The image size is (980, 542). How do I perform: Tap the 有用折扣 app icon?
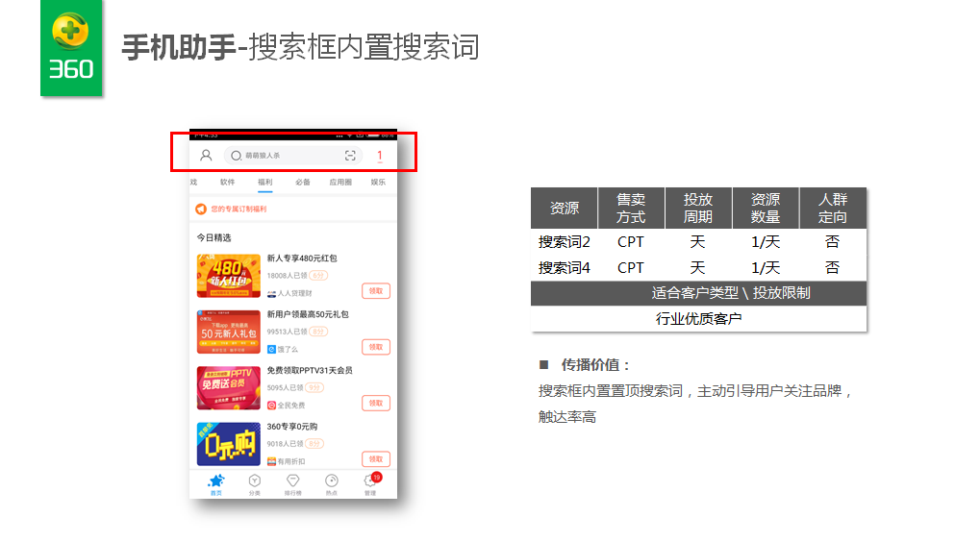(x=271, y=461)
